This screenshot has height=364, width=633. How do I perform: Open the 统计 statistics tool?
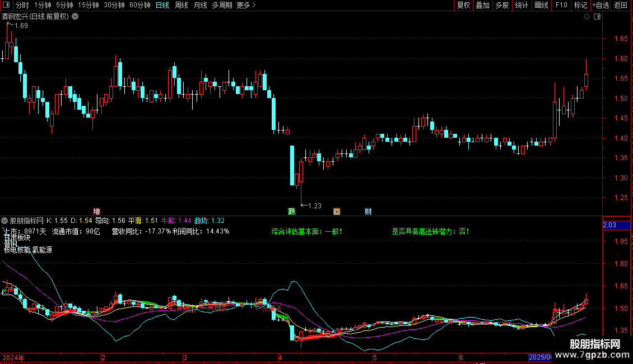[x=522, y=5]
